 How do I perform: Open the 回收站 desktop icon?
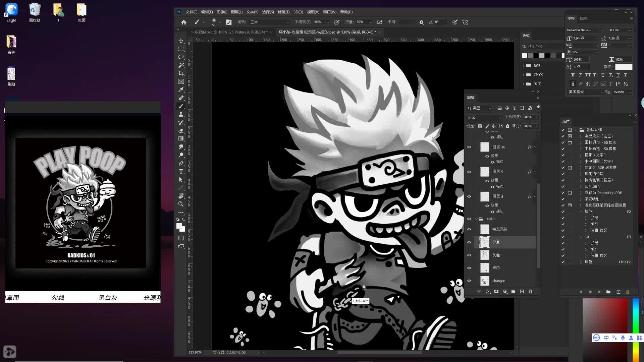[35, 13]
